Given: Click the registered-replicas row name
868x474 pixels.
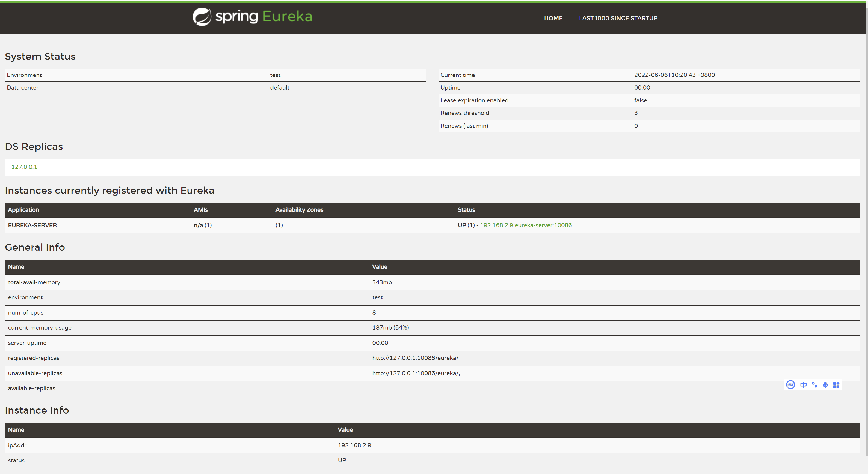Looking at the screenshot, I should coord(34,358).
